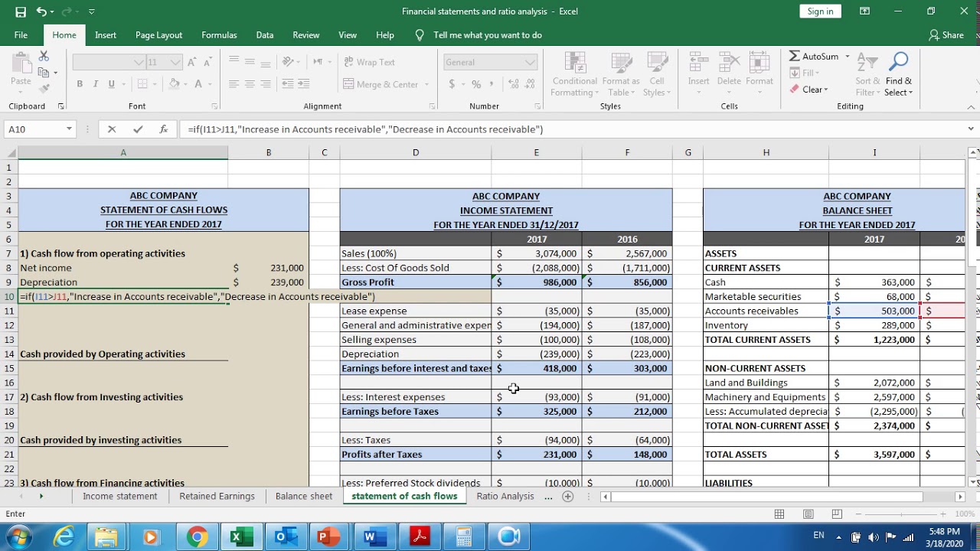
Task: Open the Ratio Analysis sheet tab
Action: click(505, 497)
